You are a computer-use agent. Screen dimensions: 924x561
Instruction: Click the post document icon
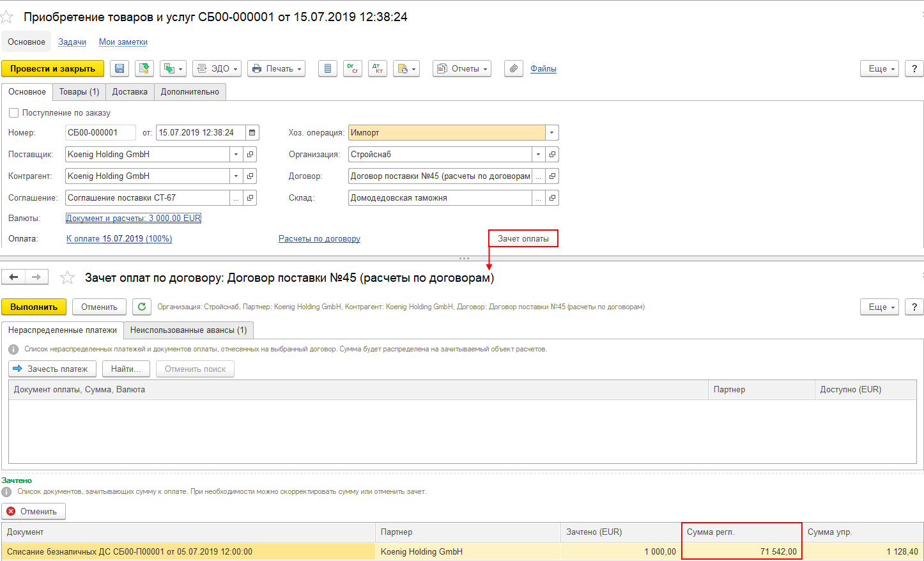144,68
